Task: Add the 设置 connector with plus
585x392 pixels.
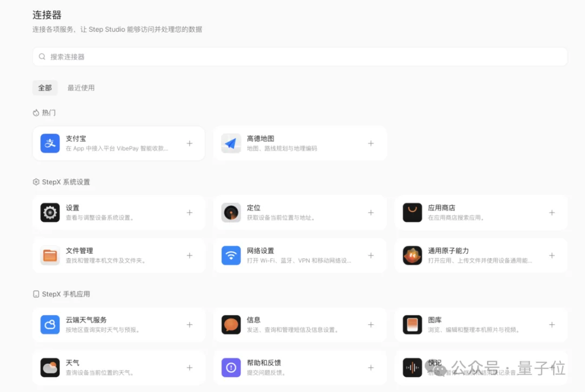Action: pos(190,213)
